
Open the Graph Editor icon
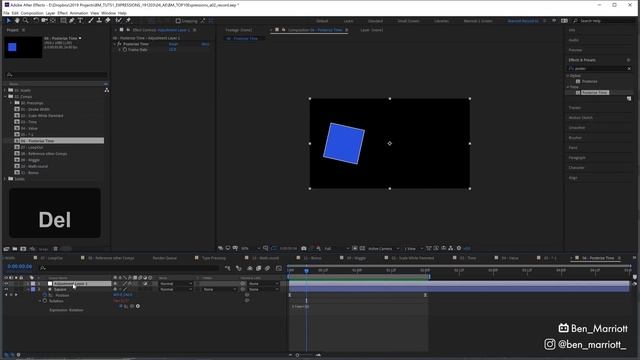coord(279,268)
